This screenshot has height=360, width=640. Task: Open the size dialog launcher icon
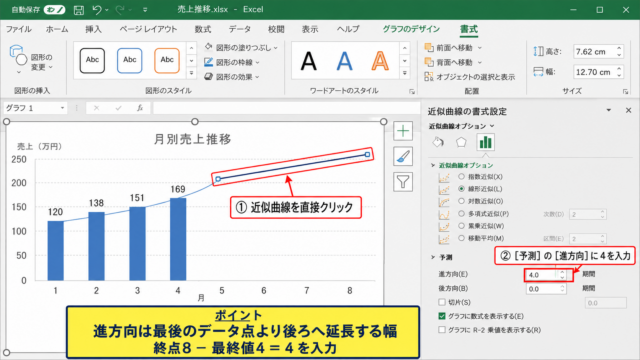[625, 92]
